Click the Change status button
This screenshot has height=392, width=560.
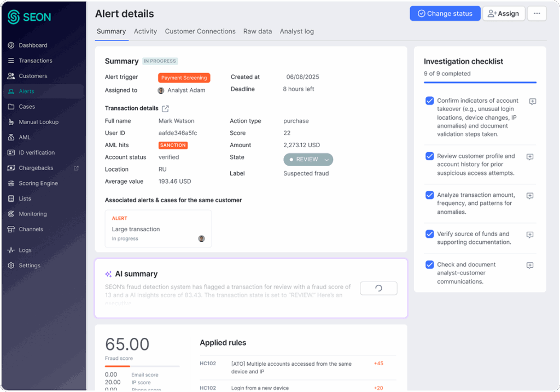tap(445, 14)
